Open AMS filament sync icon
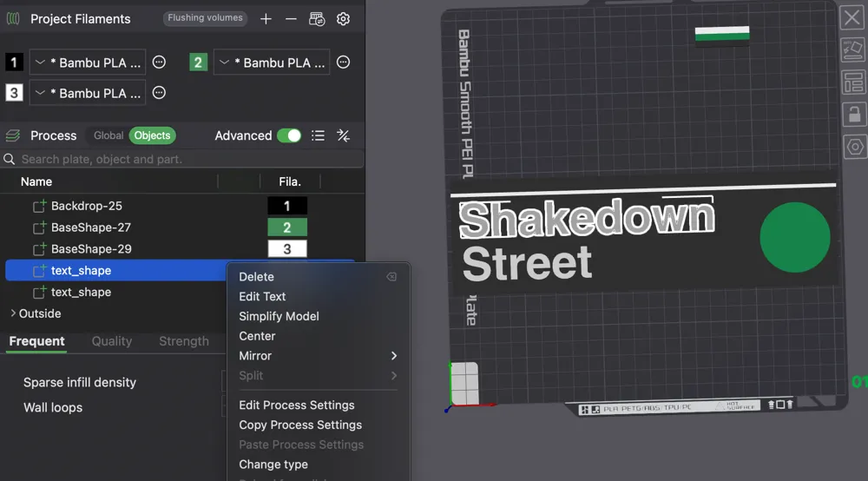868x481 pixels. click(x=317, y=19)
